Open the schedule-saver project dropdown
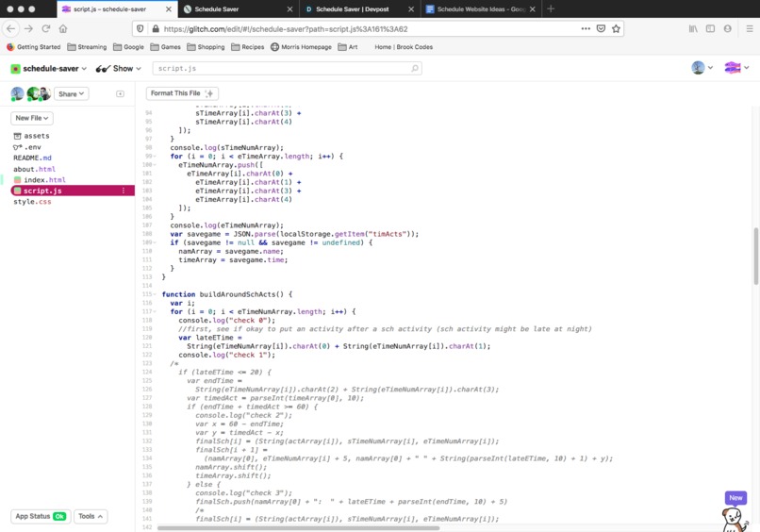This screenshot has height=532, width=760. point(49,68)
